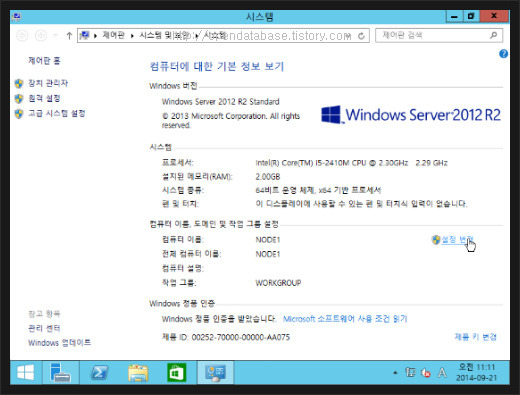Image resolution: width=520 pixels, height=395 pixels.
Task: Click the shield icon beside 고급 시스템 설정
Action: 19,114
